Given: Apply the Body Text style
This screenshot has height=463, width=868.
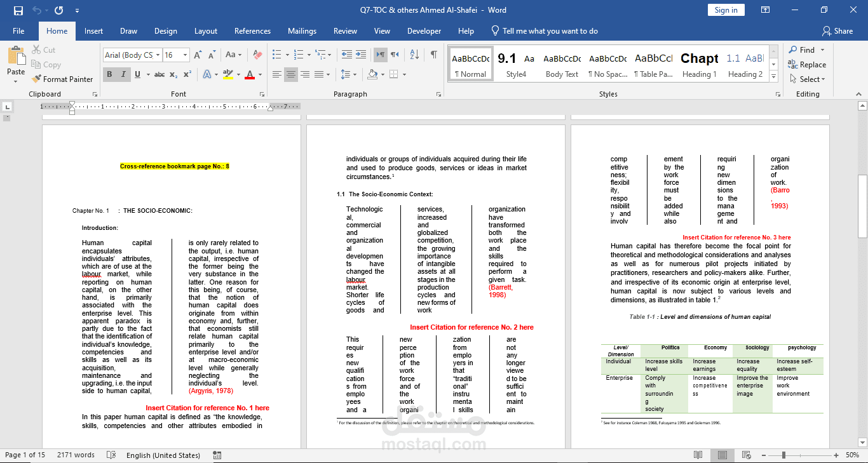Looking at the screenshot, I should click(562, 64).
